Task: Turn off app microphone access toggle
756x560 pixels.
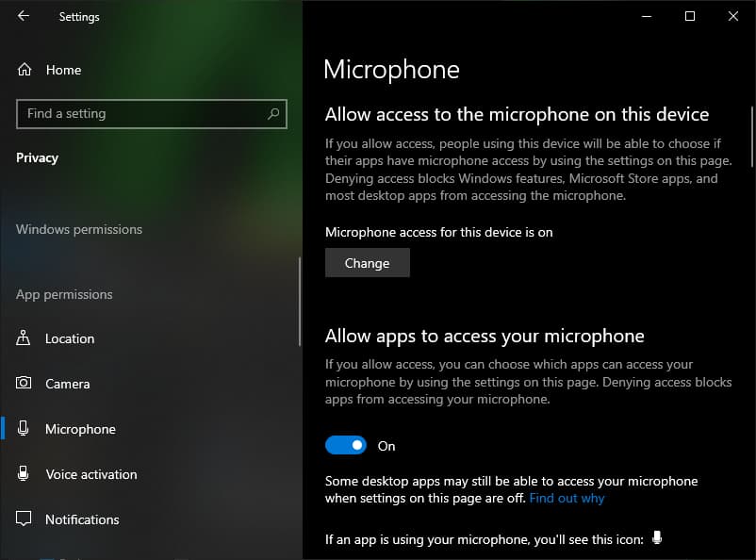Action: pyautogui.click(x=346, y=446)
